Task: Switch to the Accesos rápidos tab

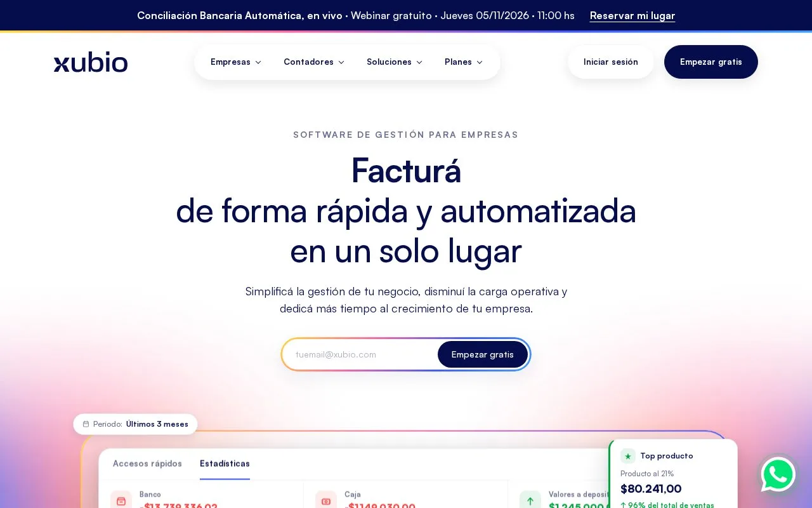Action: click(x=147, y=464)
